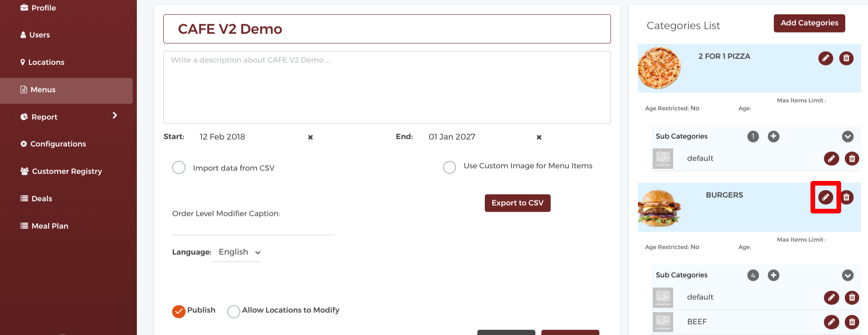
Task: Edit the 2 FOR 1 PIZZA category
Action: [x=825, y=58]
